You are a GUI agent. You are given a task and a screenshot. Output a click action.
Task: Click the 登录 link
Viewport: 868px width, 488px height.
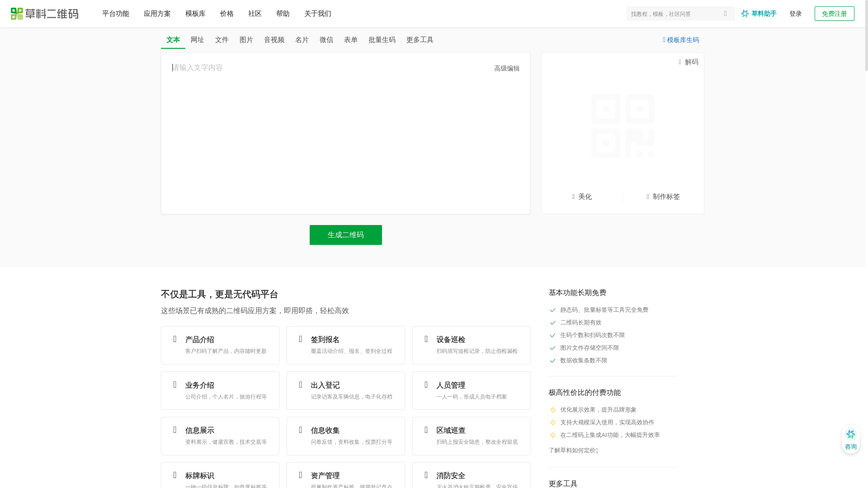click(796, 14)
